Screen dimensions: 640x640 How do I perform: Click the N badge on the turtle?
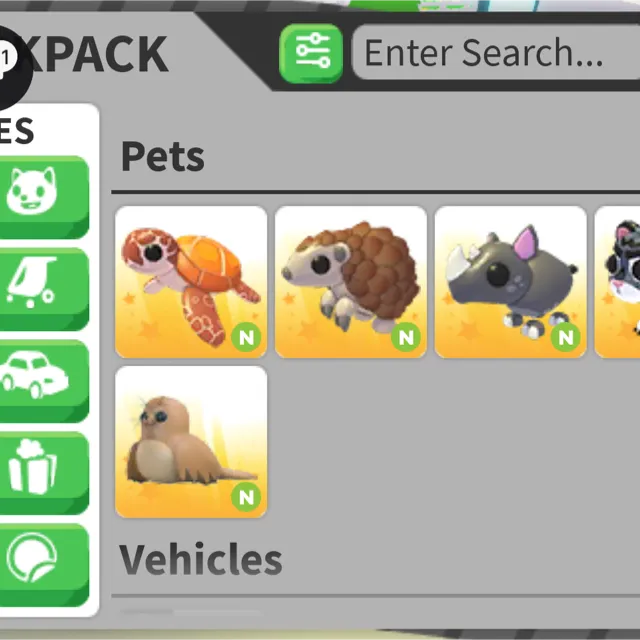click(246, 337)
